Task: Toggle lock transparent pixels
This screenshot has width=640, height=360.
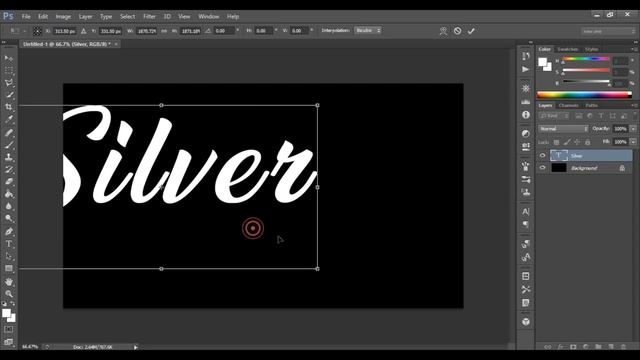Action: 556,142
